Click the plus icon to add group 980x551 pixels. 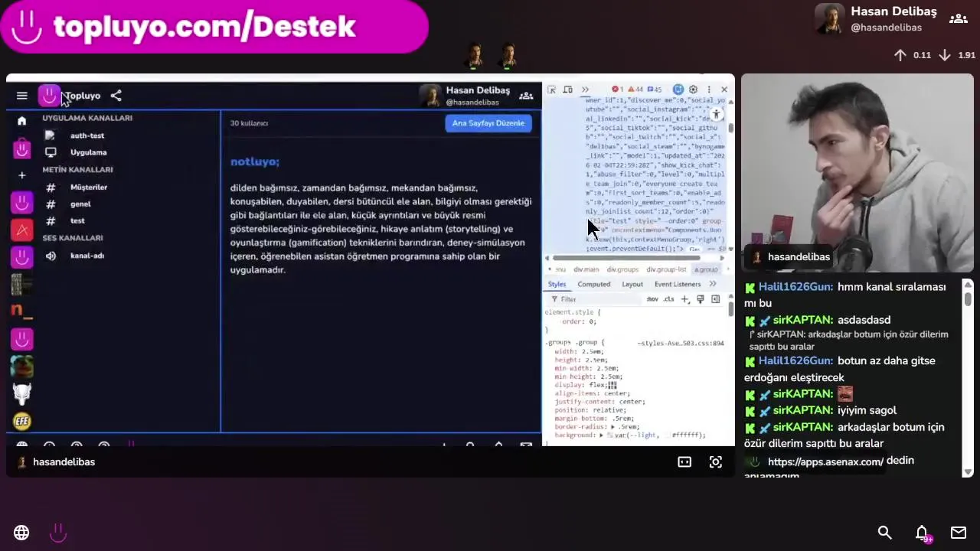21,175
